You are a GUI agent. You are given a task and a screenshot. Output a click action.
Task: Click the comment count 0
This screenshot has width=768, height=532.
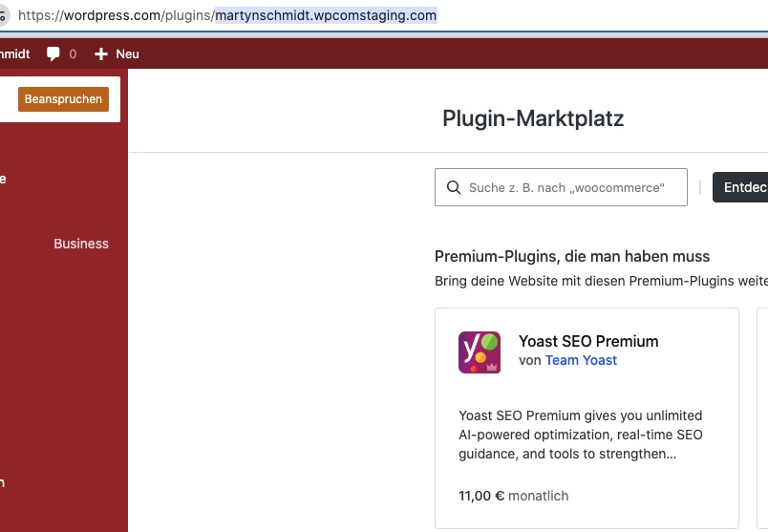click(x=74, y=54)
